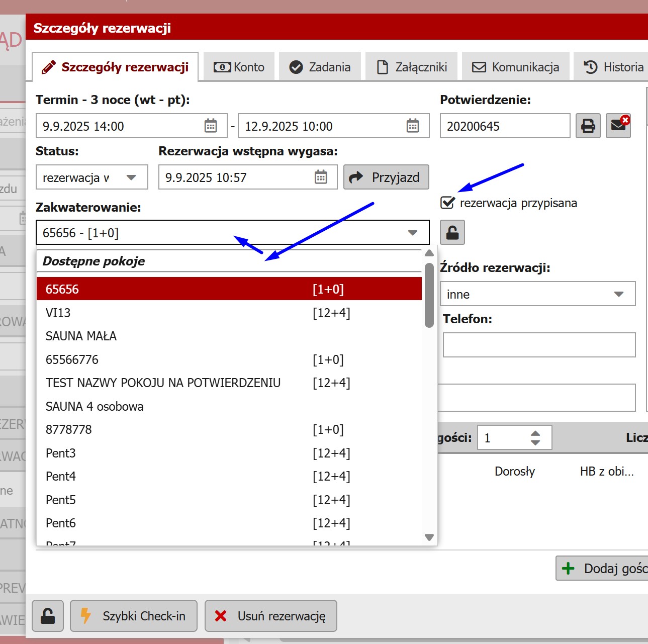Select SAUNA MAŁA from available rooms

(x=229, y=336)
